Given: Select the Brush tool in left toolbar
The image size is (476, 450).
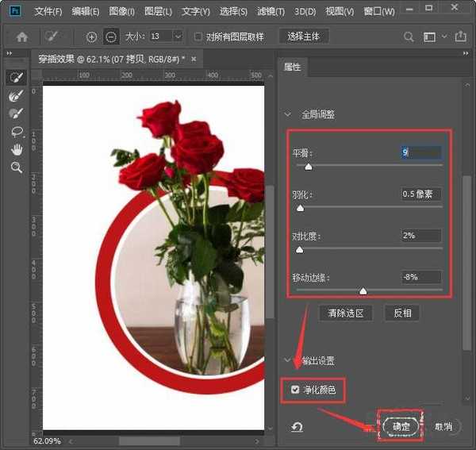Looking at the screenshot, I should 15,113.
